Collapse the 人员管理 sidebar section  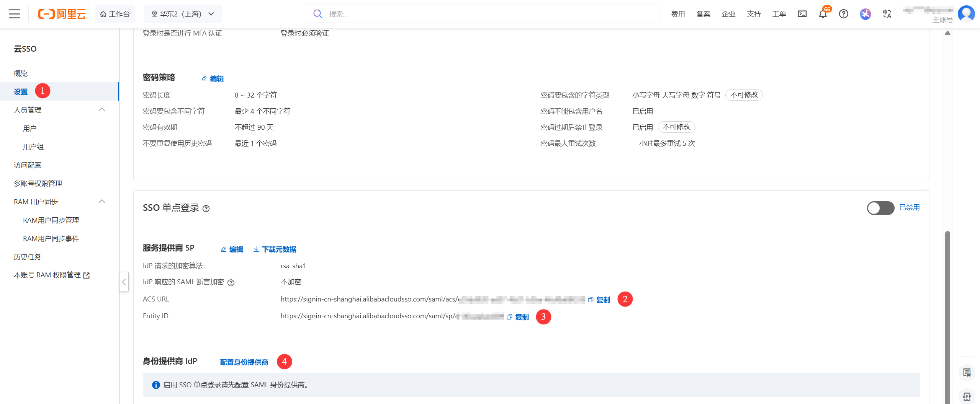102,110
